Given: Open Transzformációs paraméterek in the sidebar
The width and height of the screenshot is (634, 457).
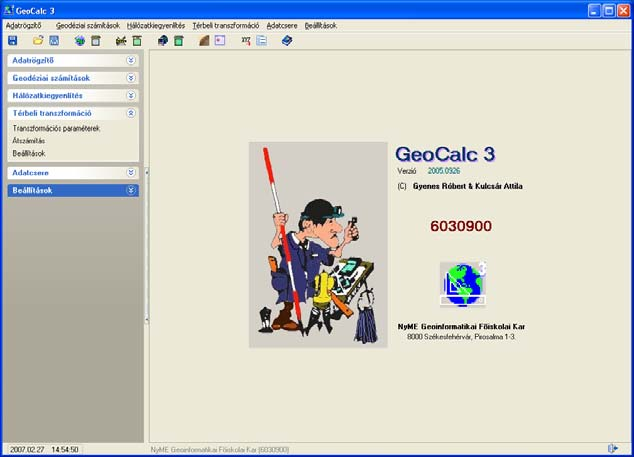Looking at the screenshot, I should pos(56,128).
